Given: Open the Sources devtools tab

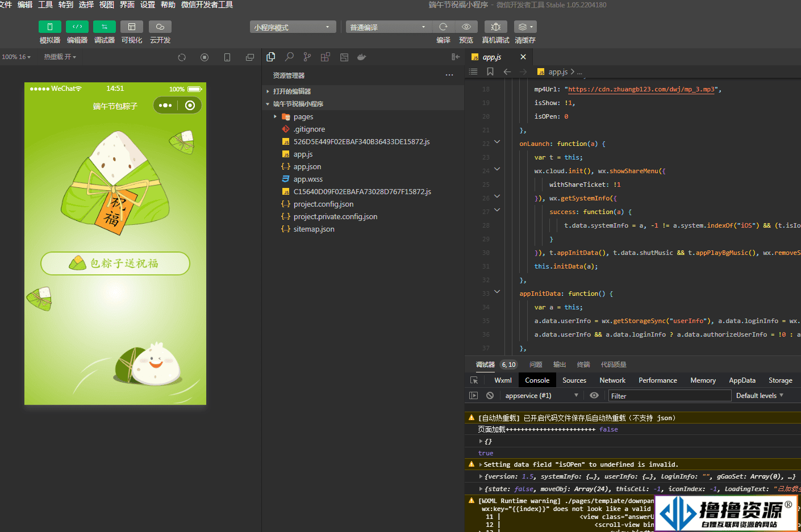Looking at the screenshot, I should [x=574, y=380].
